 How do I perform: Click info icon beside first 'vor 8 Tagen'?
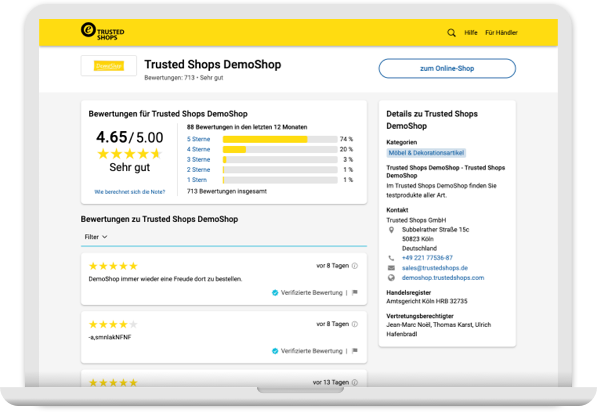[355, 266]
